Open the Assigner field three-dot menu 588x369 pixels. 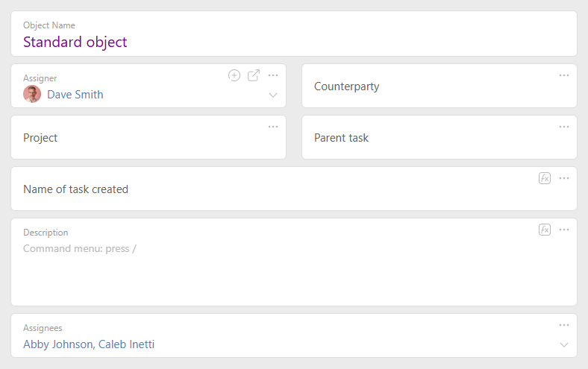[273, 75]
